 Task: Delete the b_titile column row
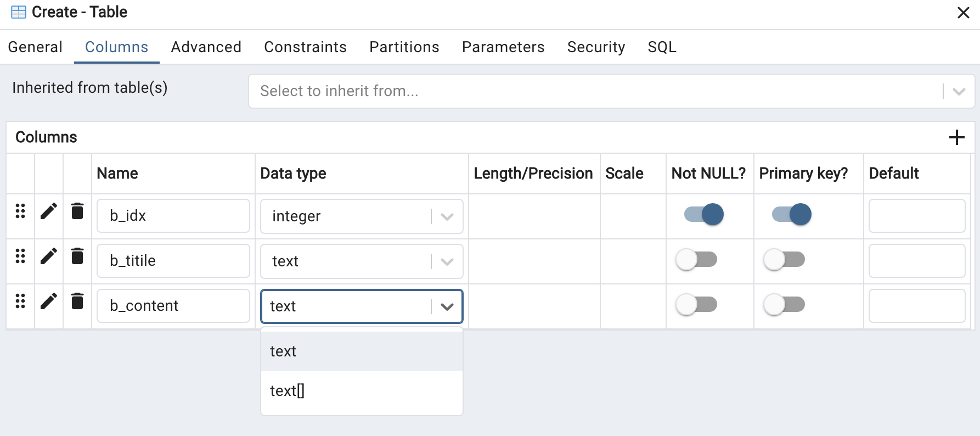[77, 256]
